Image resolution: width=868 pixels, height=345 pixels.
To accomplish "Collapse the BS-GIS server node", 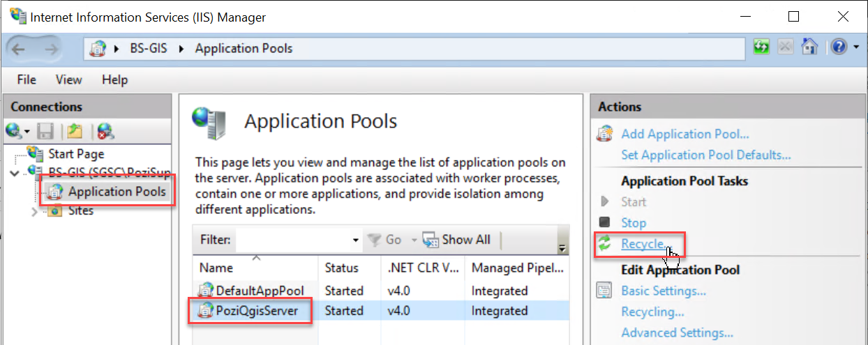I will tap(16, 172).
